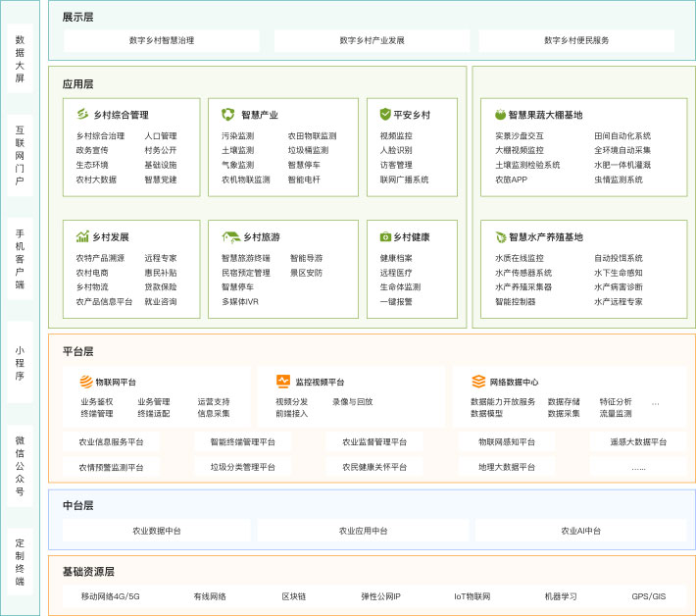Click the 物联网平台 orange icon
696x616 pixels.
(86, 382)
